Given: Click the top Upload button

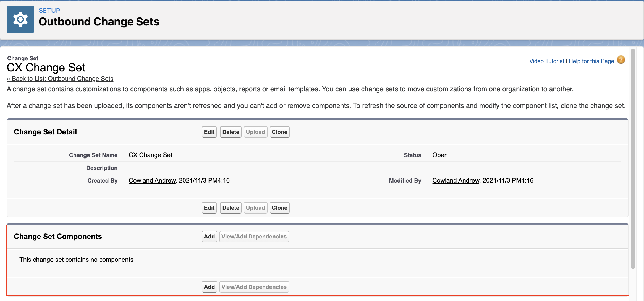Looking at the screenshot, I should coord(255,132).
